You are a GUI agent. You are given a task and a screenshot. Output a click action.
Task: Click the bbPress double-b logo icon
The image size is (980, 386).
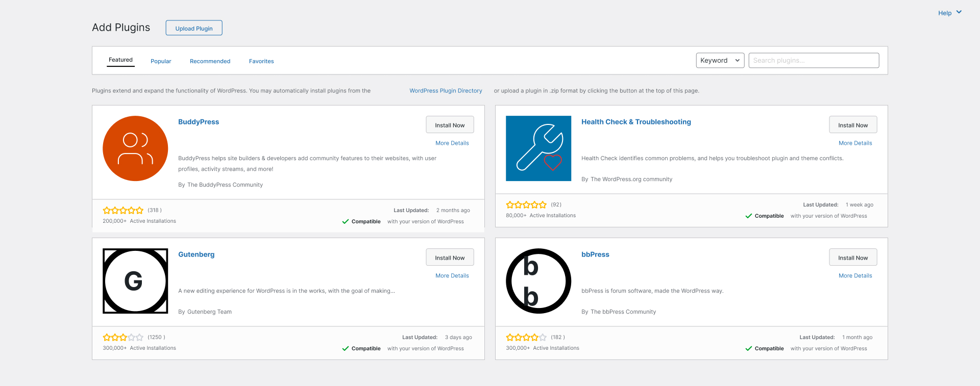click(x=538, y=281)
